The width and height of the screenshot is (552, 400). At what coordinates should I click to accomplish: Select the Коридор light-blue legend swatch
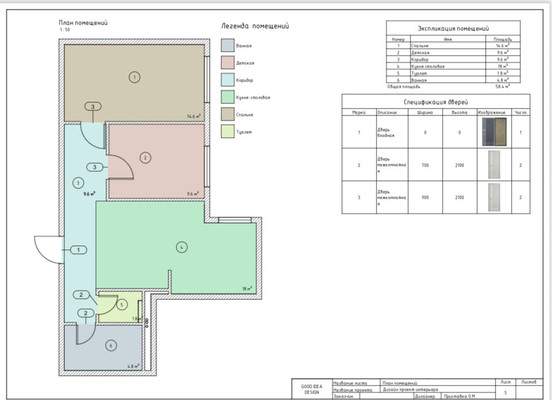point(227,80)
